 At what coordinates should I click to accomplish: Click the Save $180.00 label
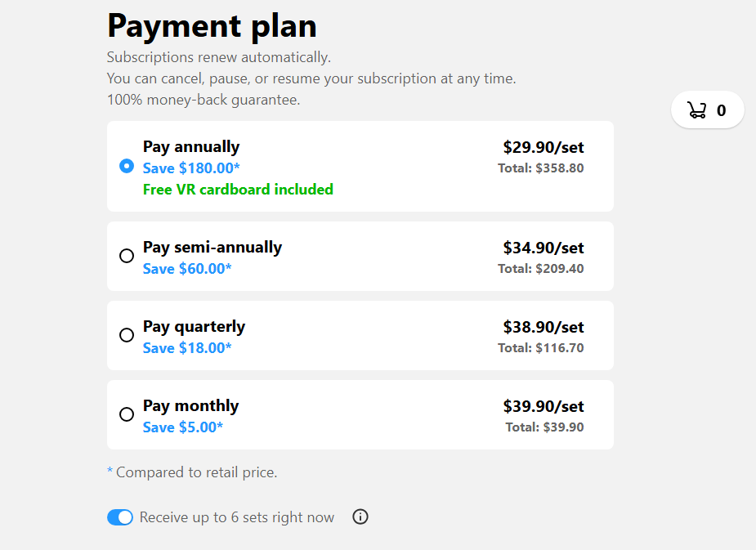click(x=191, y=168)
